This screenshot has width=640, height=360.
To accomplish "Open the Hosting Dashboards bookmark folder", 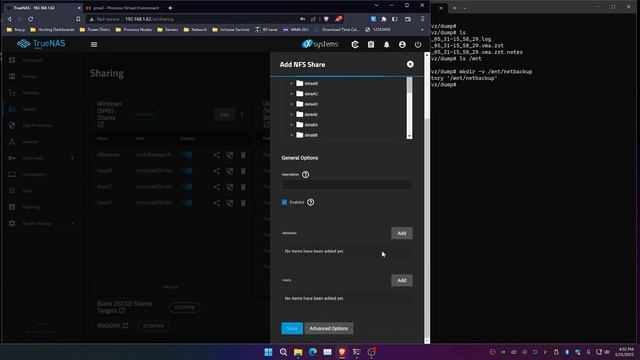I will (53, 29).
